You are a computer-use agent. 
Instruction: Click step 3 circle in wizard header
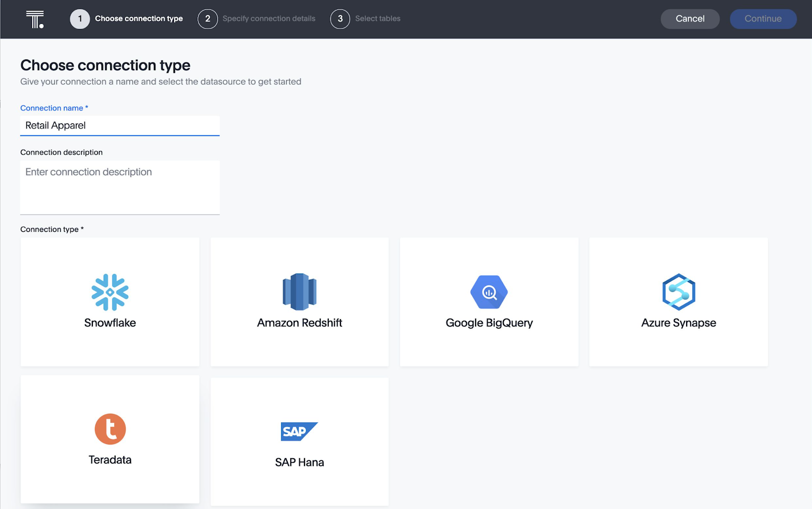click(340, 19)
